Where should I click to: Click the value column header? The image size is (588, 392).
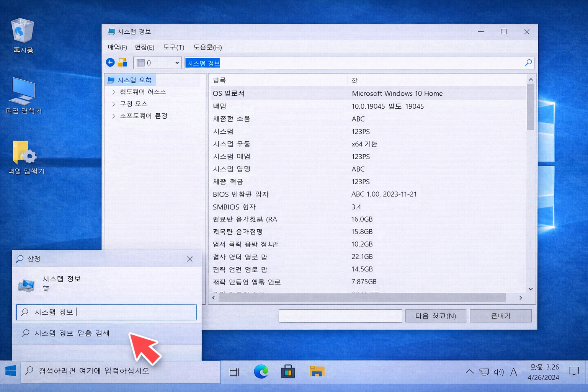pyautogui.click(x=437, y=80)
